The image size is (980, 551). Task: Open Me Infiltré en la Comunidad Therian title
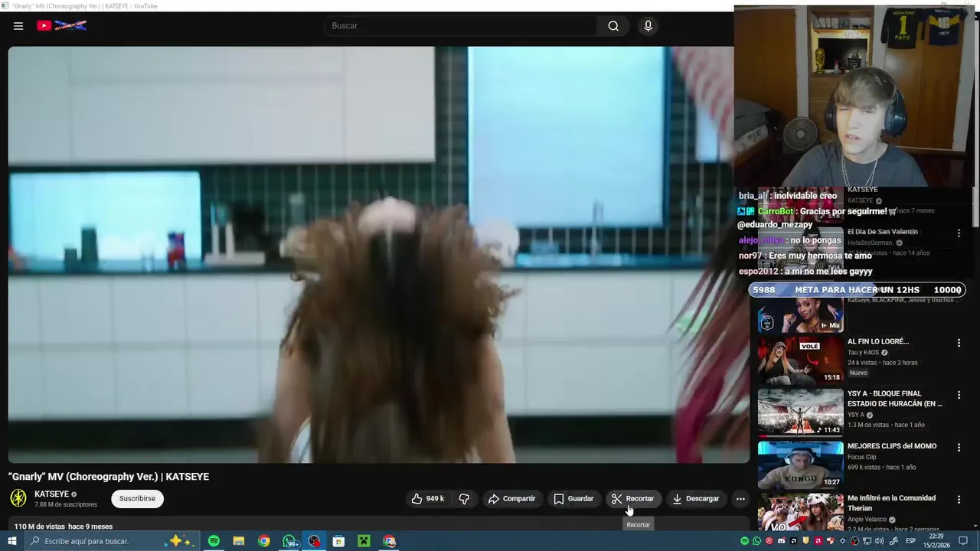[891, 503]
